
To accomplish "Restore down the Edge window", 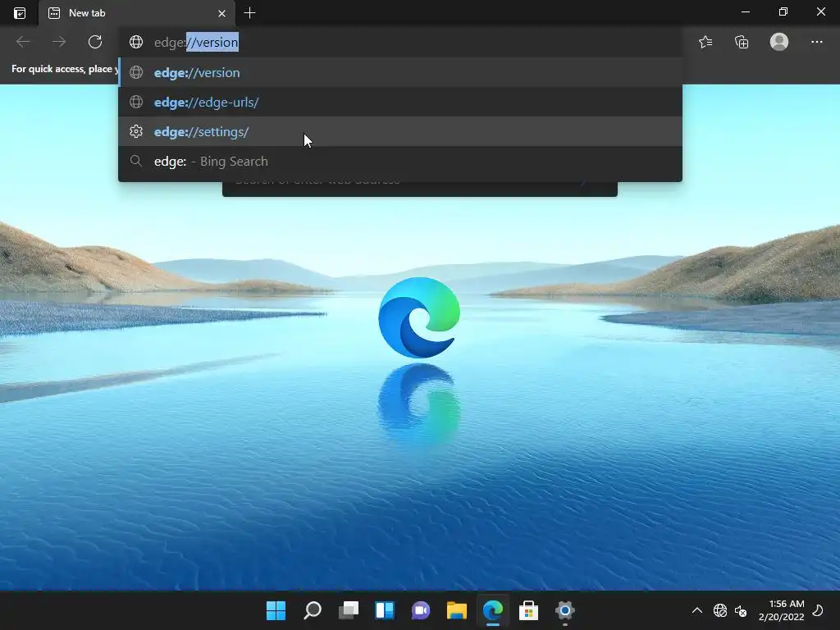I will [x=783, y=11].
